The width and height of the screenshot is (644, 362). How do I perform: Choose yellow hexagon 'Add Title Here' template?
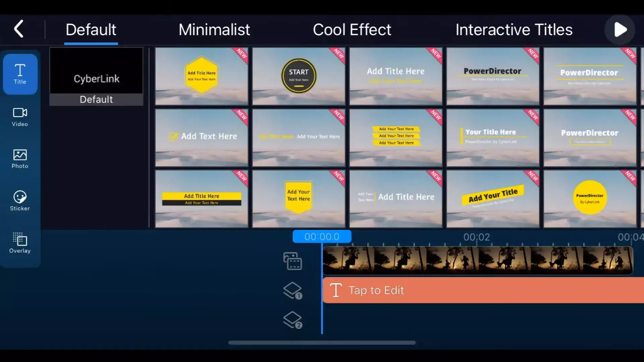point(202,76)
